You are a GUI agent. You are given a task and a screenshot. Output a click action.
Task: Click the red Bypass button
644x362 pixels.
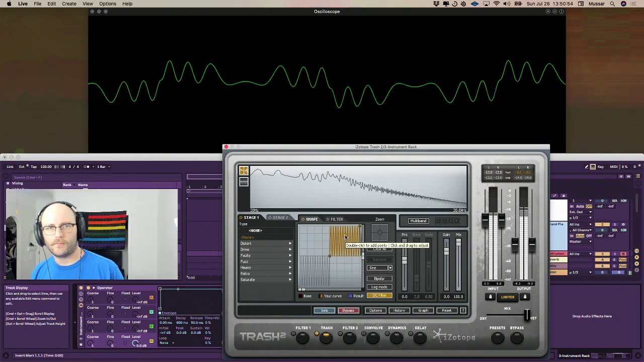tap(348, 311)
